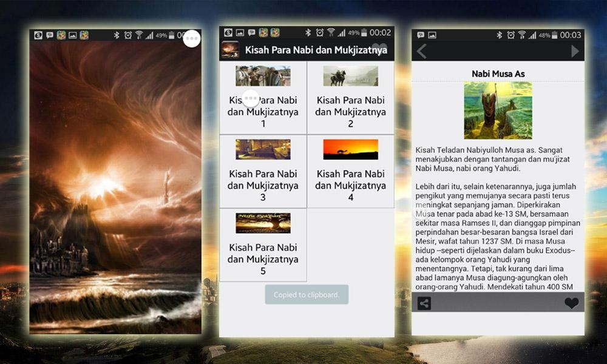The height and width of the screenshot is (364, 607).
Task: Tap the app logo icon beside the Kisah Para Nabi title
Action: pos(230,50)
